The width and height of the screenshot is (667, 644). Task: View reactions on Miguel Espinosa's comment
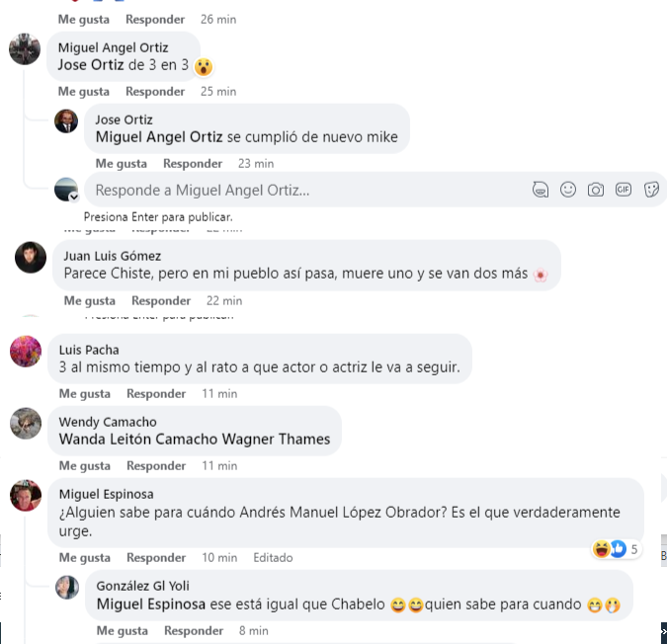[617, 549]
